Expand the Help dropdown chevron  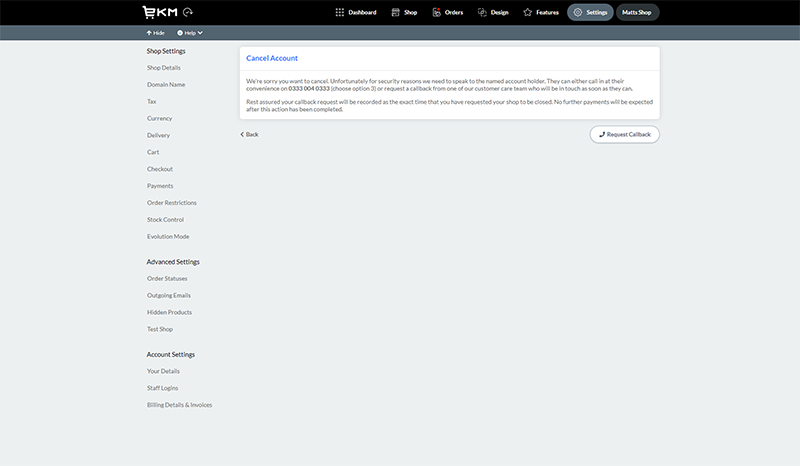[200, 33]
